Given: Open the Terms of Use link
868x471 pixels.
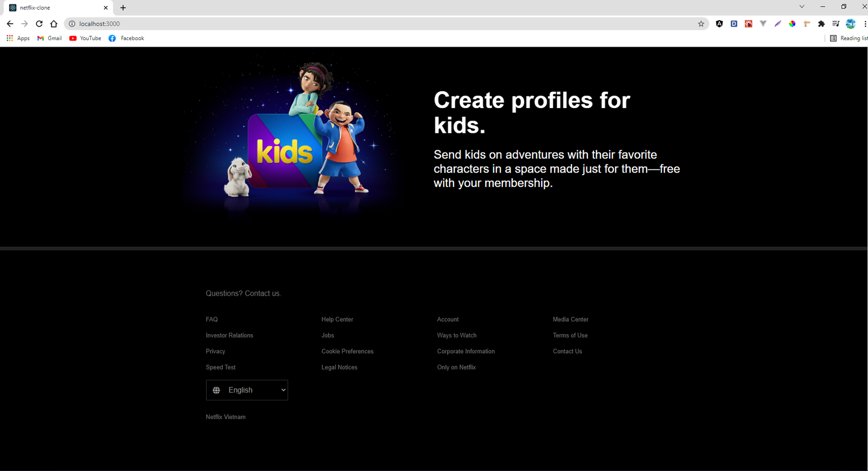Looking at the screenshot, I should (x=570, y=335).
